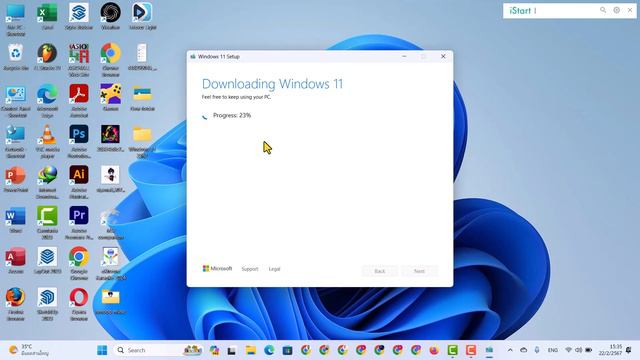Open File Explorer from the taskbar
This screenshot has height=360, width=640.
tap(251, 350)
